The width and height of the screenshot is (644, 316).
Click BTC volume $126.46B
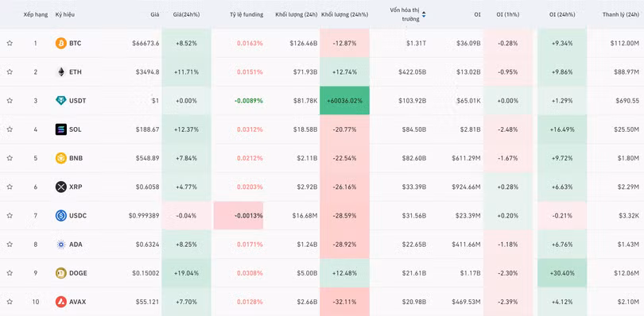pyautogui.click(x=304, y=43)
